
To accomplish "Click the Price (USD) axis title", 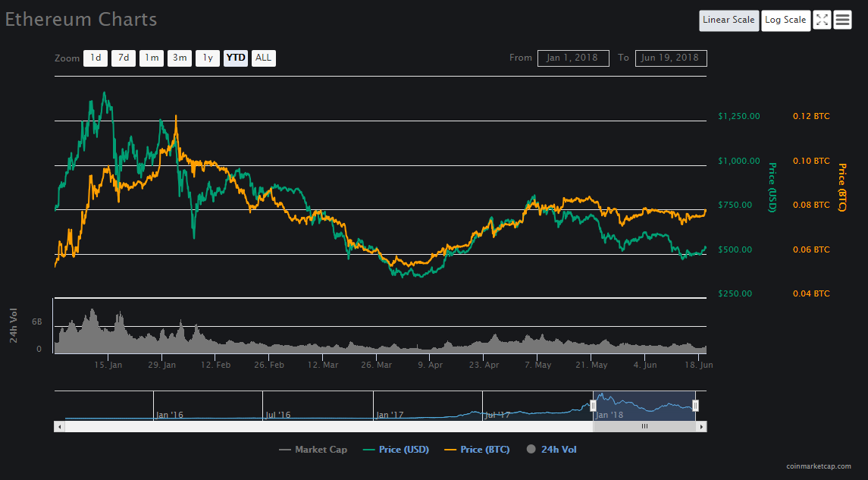I will coord(772,187).
